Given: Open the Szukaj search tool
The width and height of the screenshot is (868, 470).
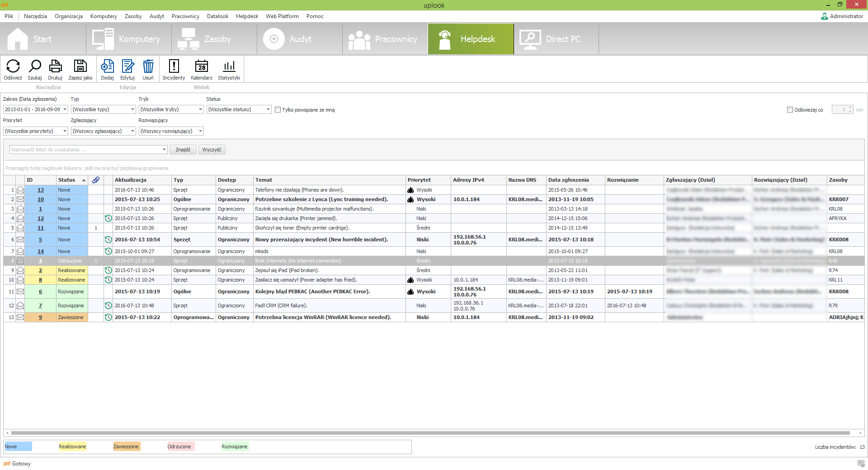Looking at the screenshot, I should point(35,66).
